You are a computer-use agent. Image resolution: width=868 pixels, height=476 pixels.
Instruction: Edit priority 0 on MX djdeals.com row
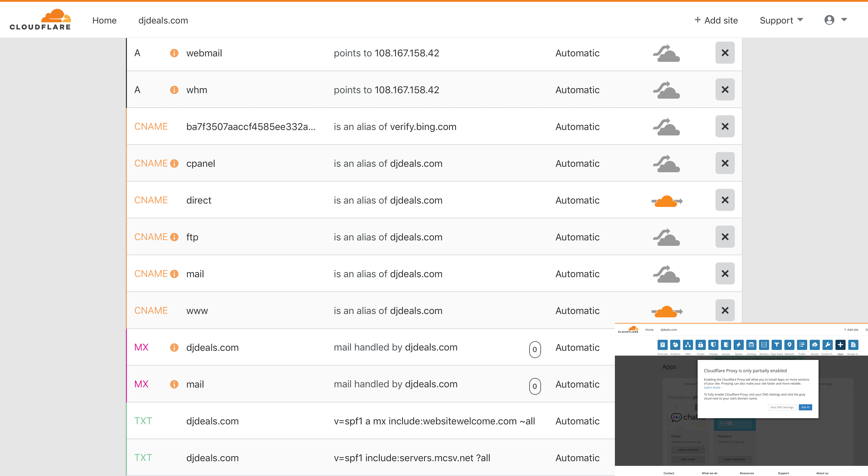(535, 350)
